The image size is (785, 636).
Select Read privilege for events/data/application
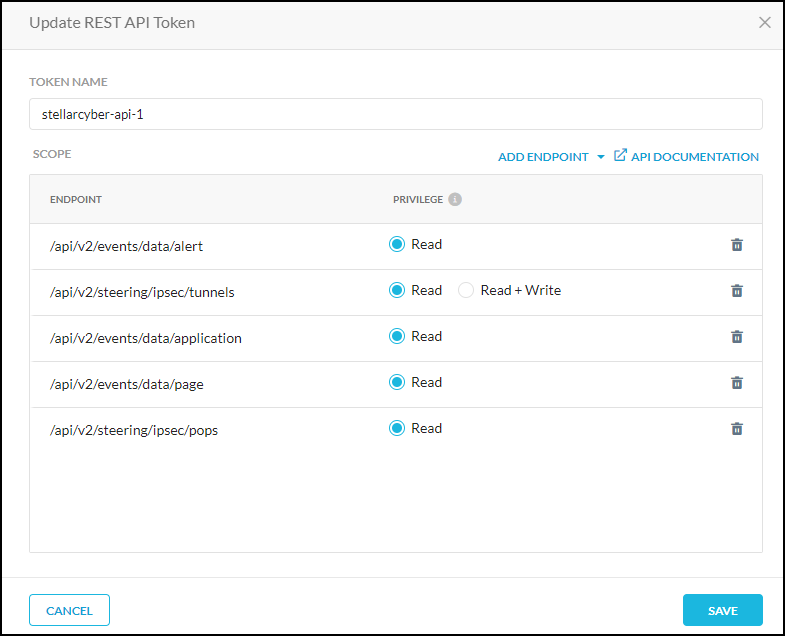pyautogui.click(x=397, y=337)
